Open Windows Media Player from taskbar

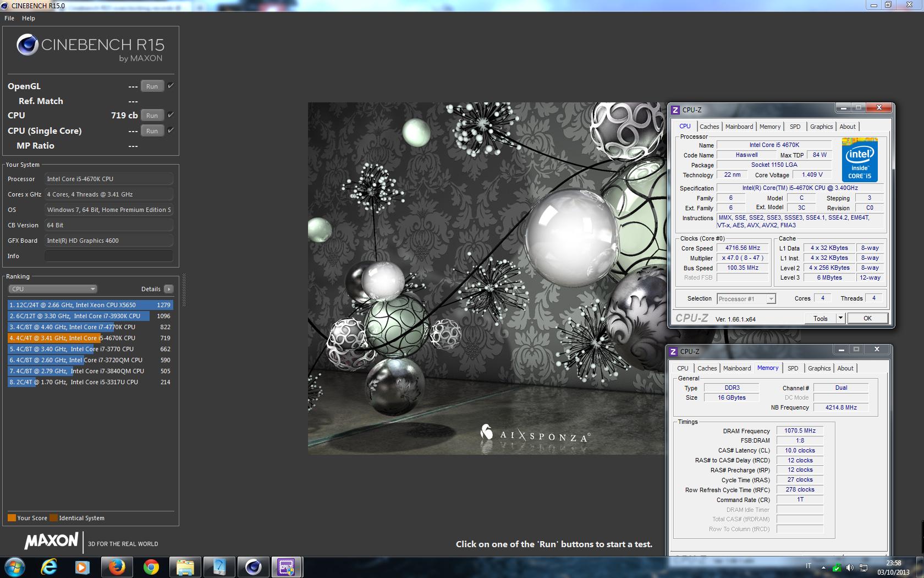[82, 567]
